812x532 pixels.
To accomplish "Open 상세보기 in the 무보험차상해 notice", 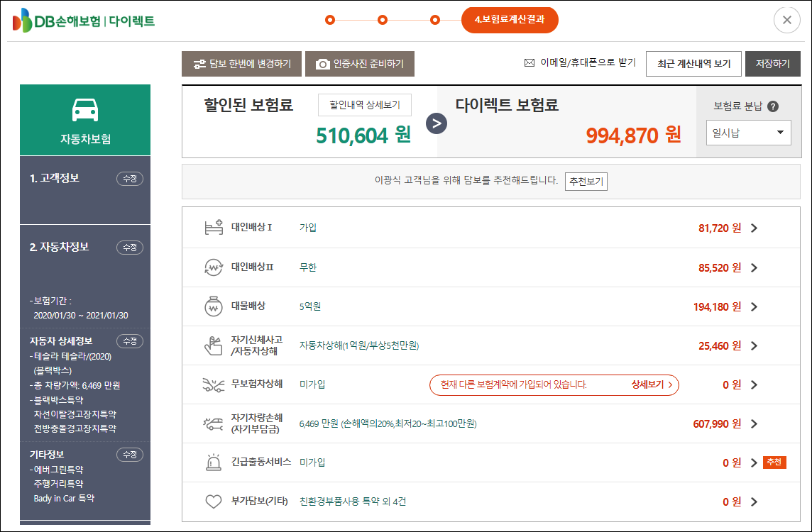I will [652, 384].
